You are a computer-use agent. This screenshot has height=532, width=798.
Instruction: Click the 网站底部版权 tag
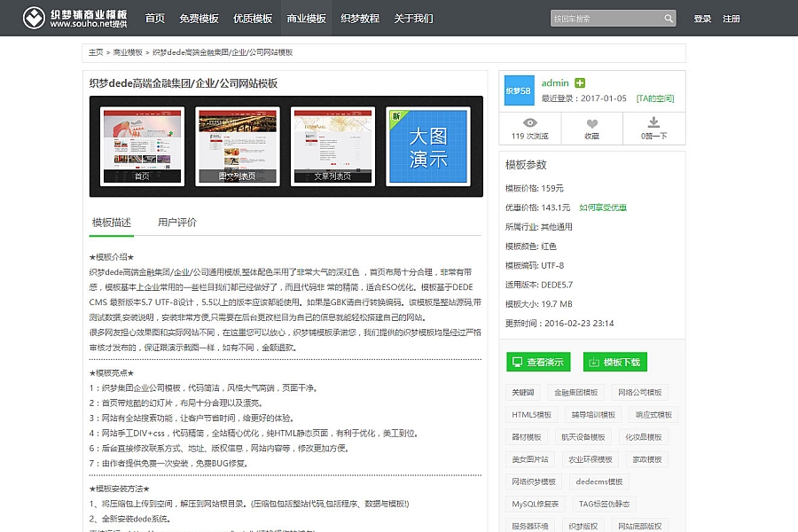(x=639, y=527)
